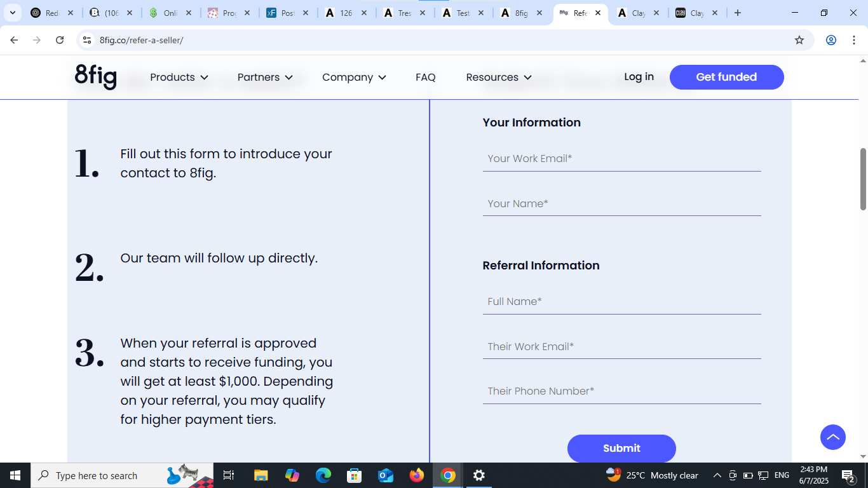Screen dimensions: 868x488
Task: Bookmark this page with the star icon
Action: (799, 40)
